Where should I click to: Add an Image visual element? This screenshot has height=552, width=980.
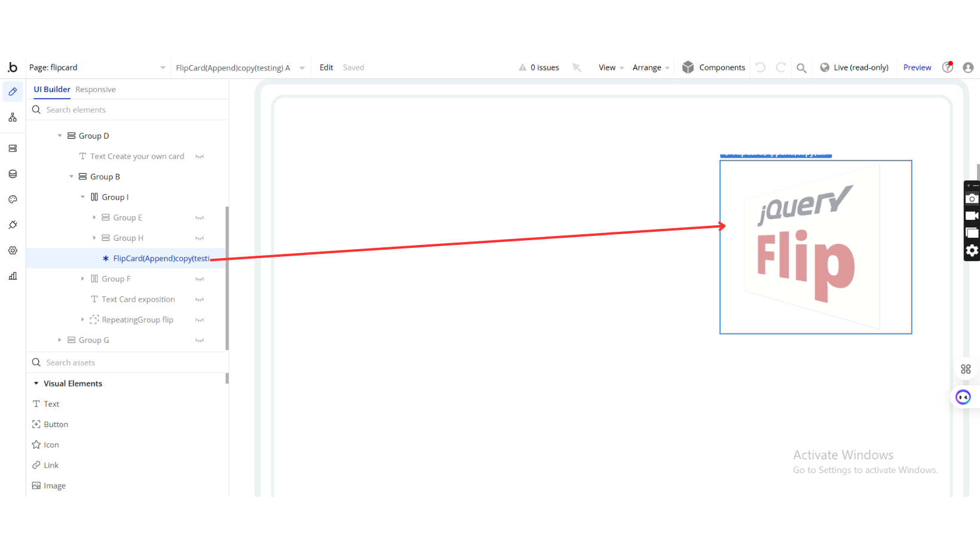tap(48, 486)
